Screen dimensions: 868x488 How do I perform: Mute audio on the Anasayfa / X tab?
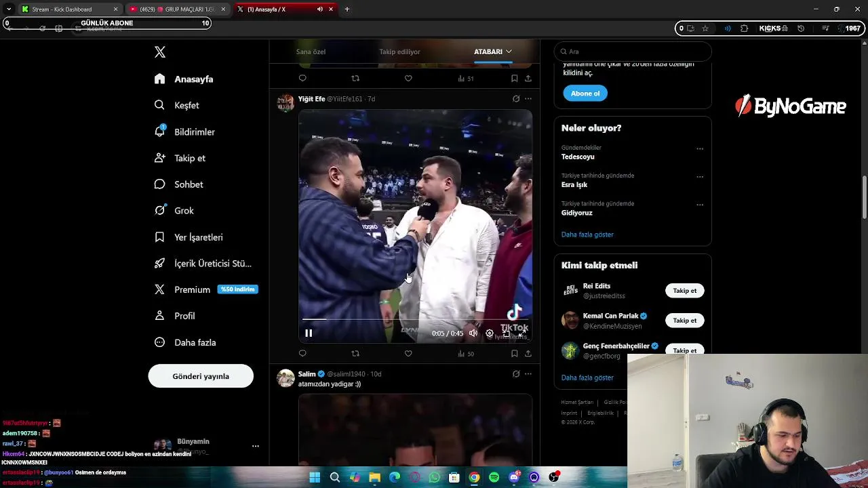click(x=320, y=9)
